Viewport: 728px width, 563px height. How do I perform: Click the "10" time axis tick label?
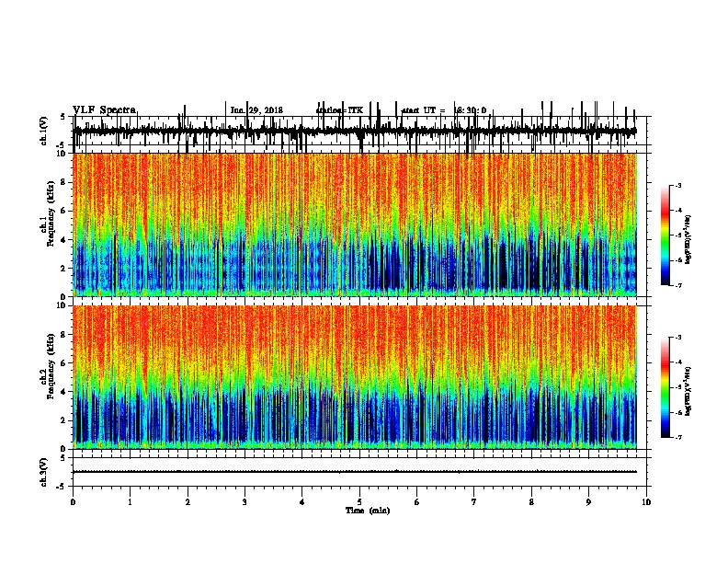tap(646, 502)
